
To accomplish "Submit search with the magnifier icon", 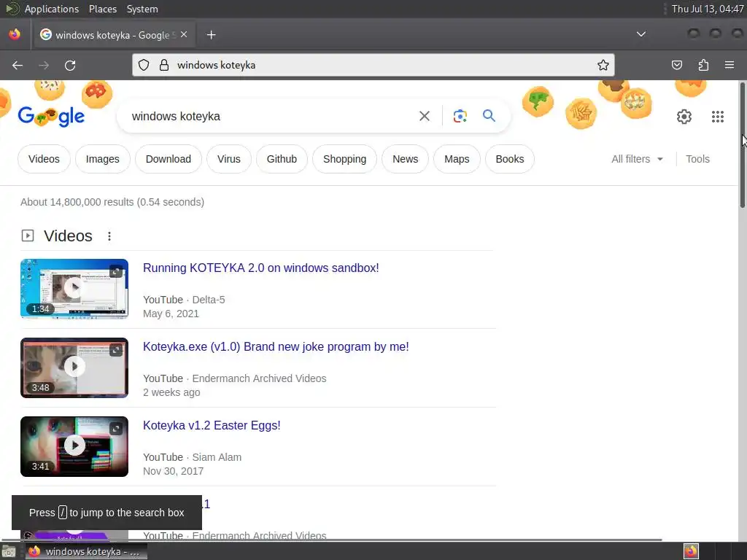I will tap(489, 116).
